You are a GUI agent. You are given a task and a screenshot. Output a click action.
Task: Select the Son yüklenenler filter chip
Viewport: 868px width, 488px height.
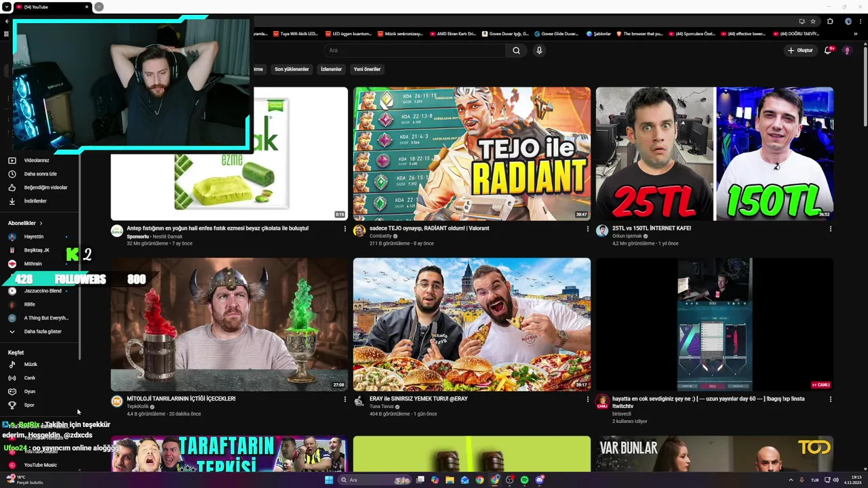point(292,69)
